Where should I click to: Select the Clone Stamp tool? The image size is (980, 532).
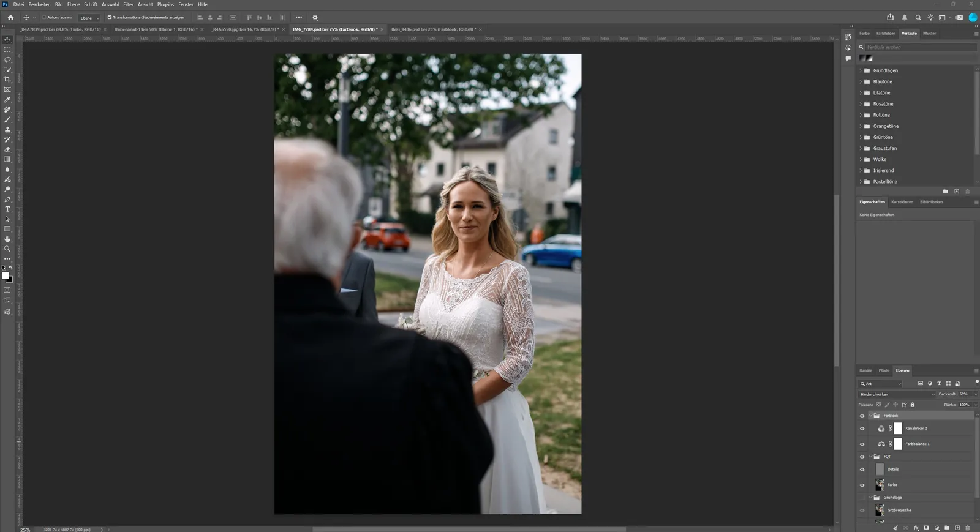7,130
